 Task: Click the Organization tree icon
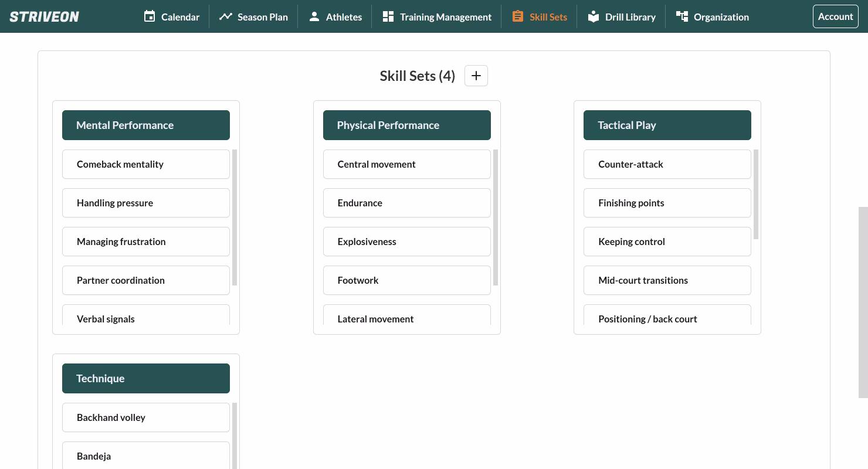[681, 16]
